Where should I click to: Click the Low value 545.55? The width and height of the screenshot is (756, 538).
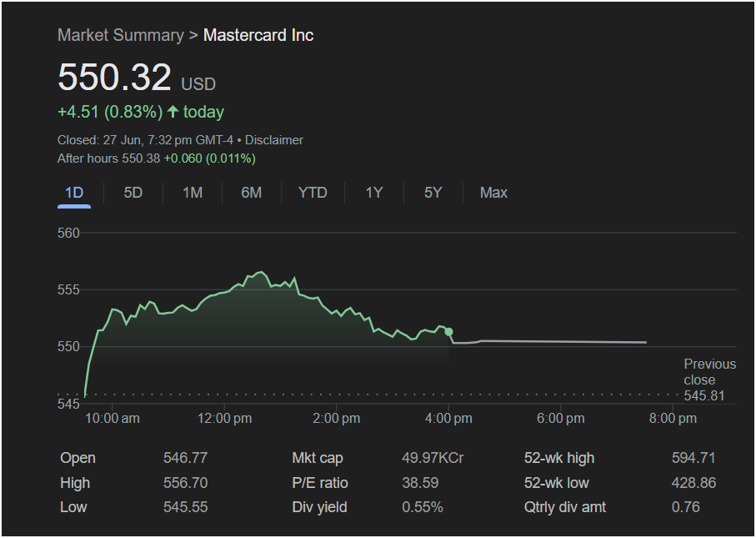pyautogui.click(x=185, y=507)
